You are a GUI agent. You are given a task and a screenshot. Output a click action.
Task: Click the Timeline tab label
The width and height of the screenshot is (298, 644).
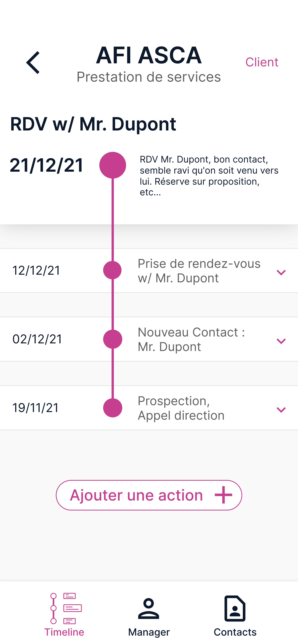point(64,632)
